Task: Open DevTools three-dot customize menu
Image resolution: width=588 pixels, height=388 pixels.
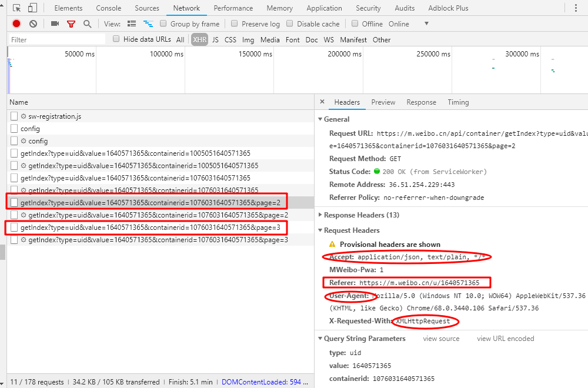Action: (x=575, y=8)
